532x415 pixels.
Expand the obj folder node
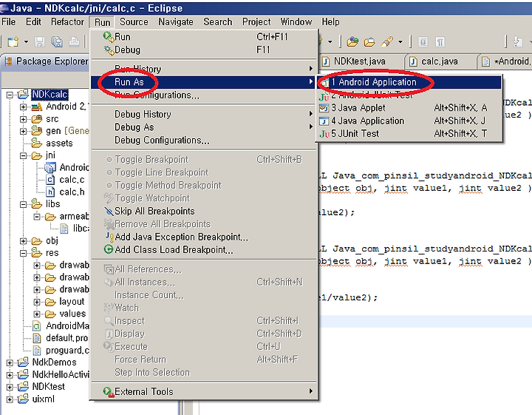23,241
